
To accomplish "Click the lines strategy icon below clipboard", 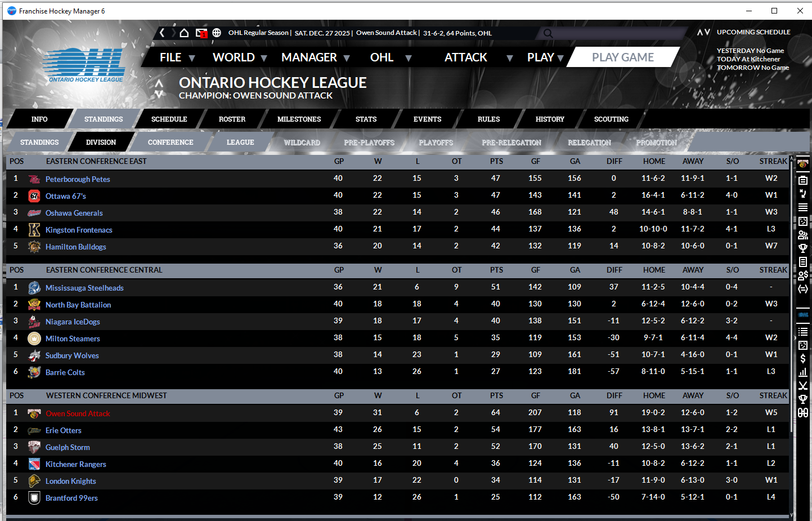I will pos(803,194).
